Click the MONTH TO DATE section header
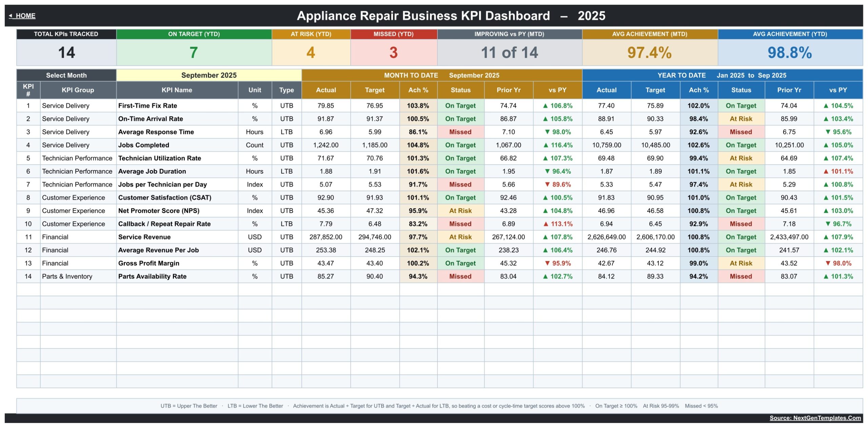This screenshot has width=868, height=428. coord(442,75)
